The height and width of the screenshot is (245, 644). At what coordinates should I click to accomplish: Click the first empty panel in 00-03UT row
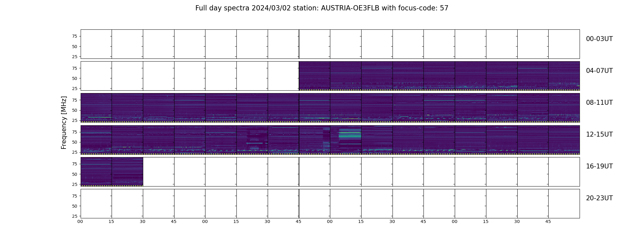pos(96,44)
